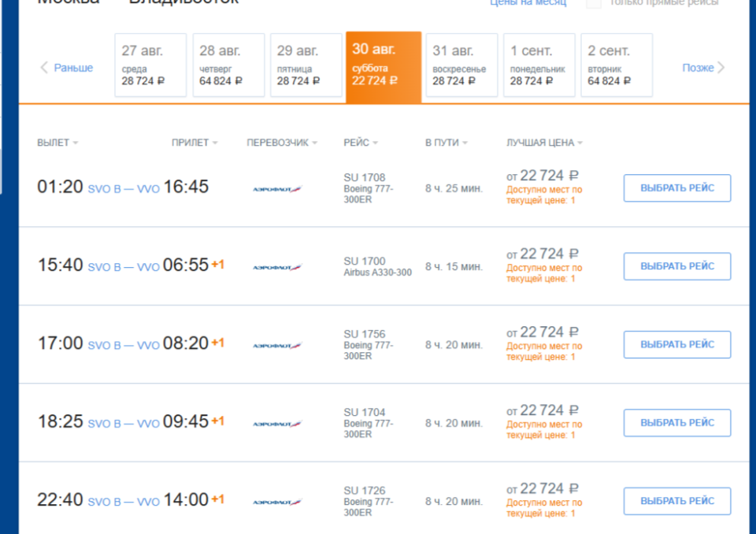Switch to the 2 сент. вторник tab
This screenshot has width=756, height=534.
click(617, 65)
